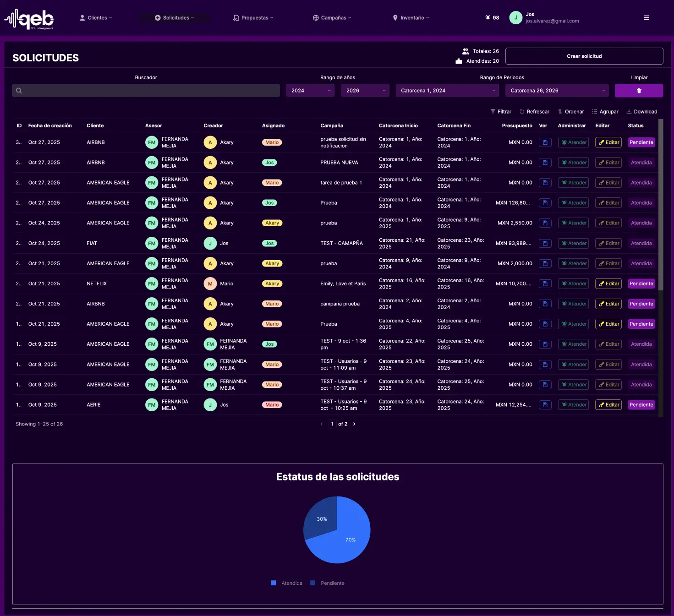Click the qeb logo

(x=29, y=19)
